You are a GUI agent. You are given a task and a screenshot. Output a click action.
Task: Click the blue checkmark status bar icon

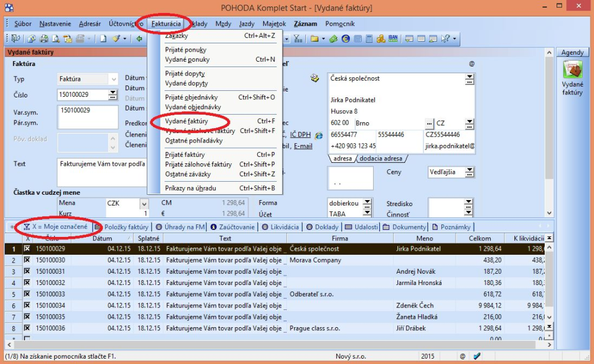[477, 356]
